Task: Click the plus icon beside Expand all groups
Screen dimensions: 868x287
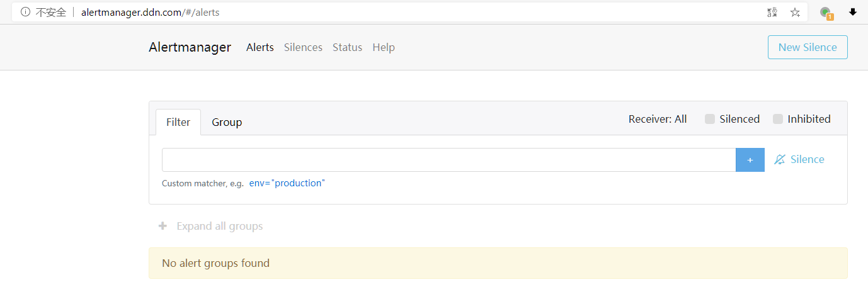Action: [x=163, y=226]
